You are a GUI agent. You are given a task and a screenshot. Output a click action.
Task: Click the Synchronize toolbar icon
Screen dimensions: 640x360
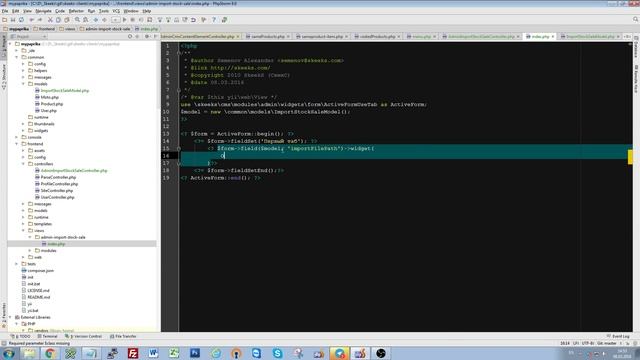click(21, 20)
